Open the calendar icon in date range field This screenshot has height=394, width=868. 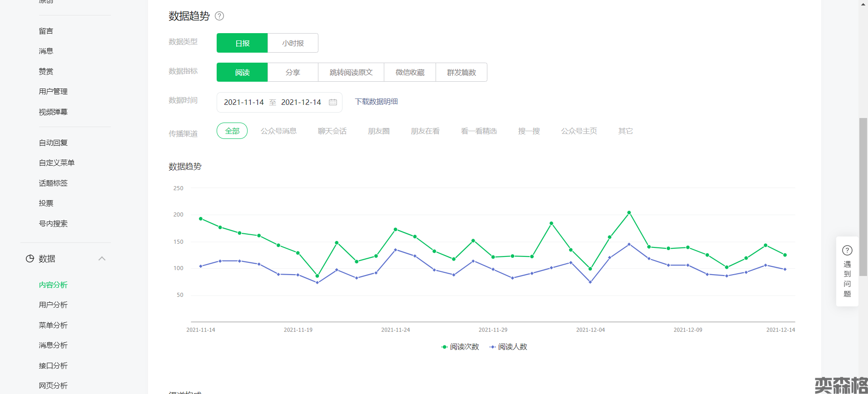333,102
